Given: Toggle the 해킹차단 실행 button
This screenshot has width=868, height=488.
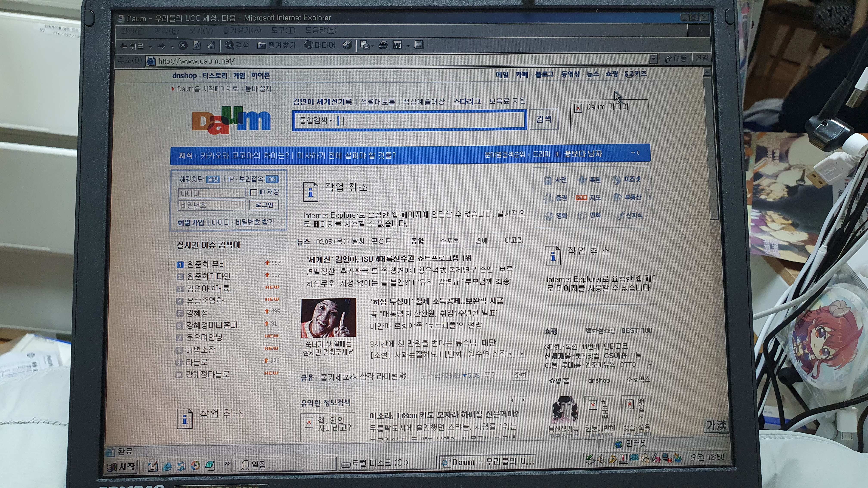Looking at the screenshot, I should [x=213, y=179].
